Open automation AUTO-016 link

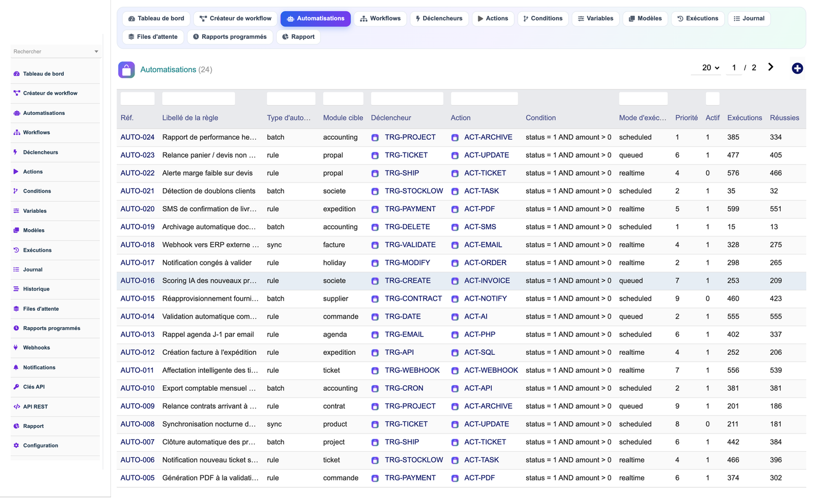[x=137, y=281]
